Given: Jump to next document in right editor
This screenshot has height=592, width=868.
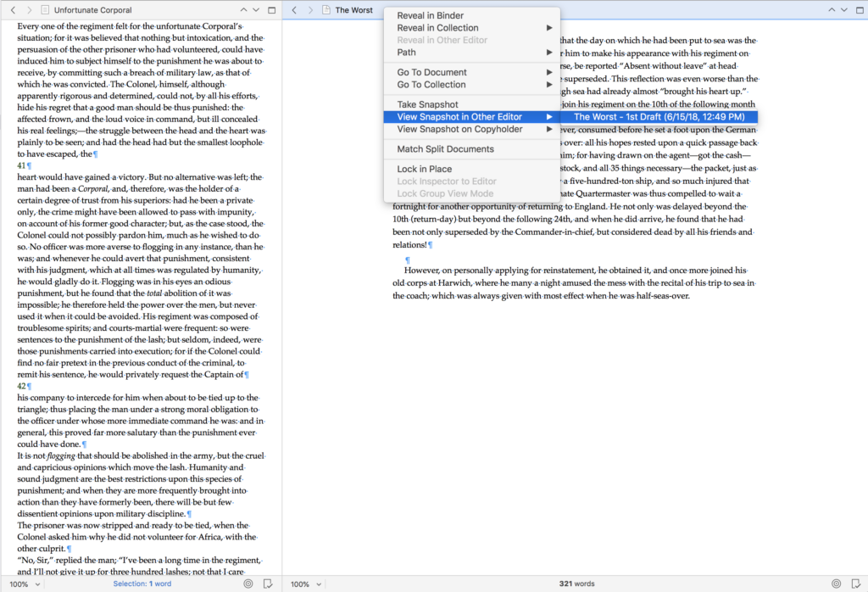Looking at the screenshot, I should [844, 10].
